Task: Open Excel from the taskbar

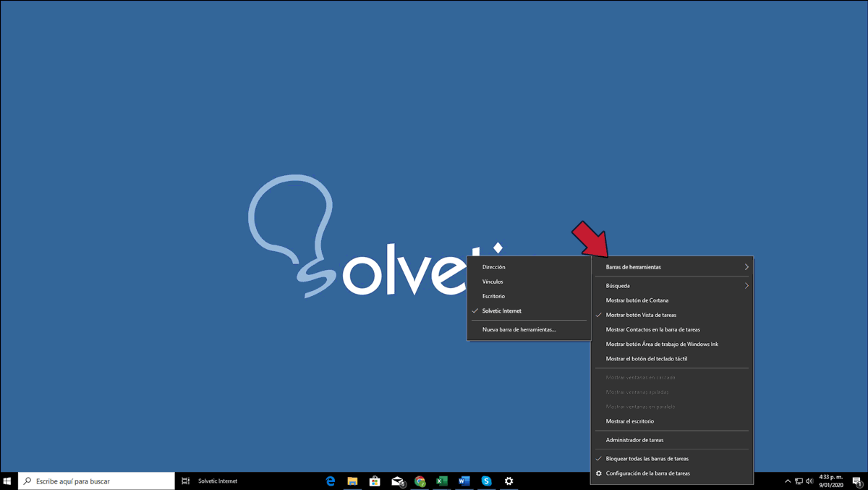Action: (442, 481)
